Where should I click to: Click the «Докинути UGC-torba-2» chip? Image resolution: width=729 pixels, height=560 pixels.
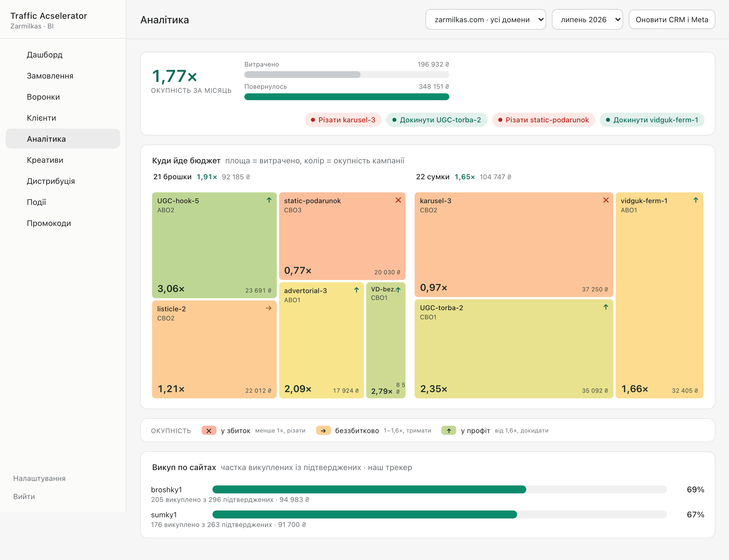coord(437,120)
